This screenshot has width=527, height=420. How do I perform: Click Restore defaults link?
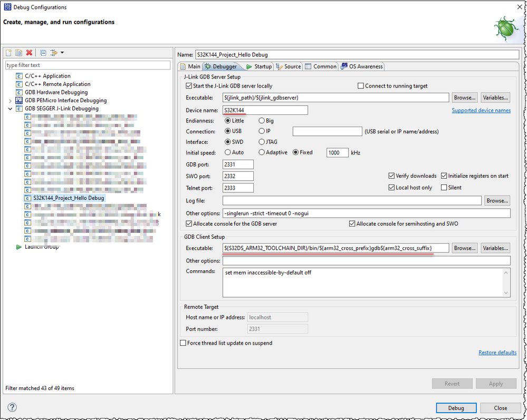tap(497, 353)
